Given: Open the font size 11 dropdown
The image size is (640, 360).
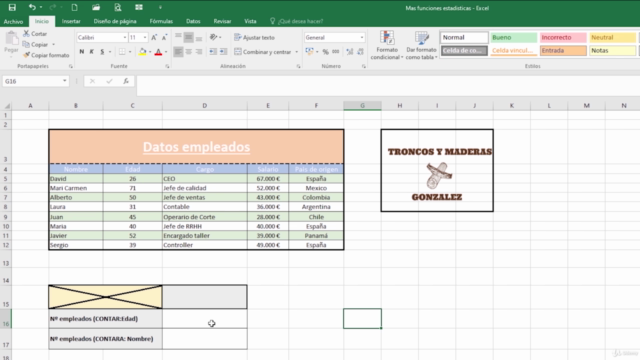Looking at the screenshot, I should pos(145,38).
